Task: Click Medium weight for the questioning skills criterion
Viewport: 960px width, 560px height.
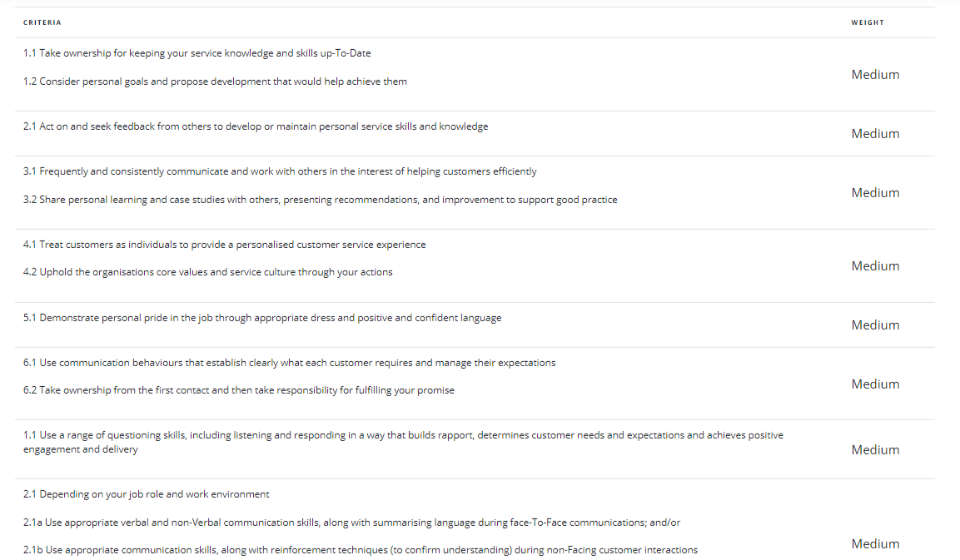Action: click(x=875, y=450)
